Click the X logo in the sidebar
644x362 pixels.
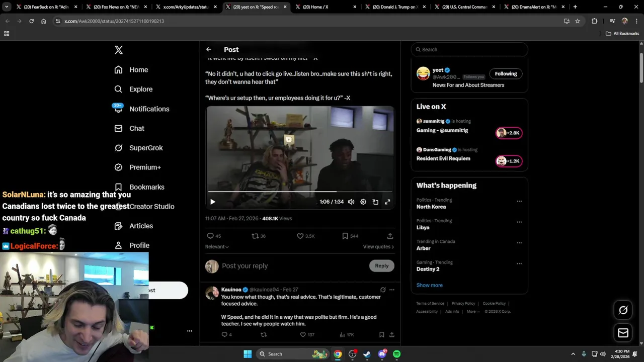[119, 50]
